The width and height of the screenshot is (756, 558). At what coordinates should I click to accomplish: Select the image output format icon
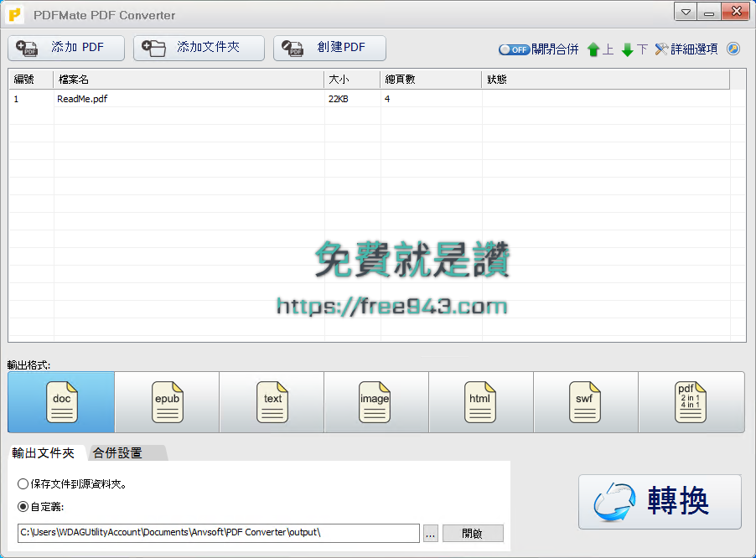point(375,402)
